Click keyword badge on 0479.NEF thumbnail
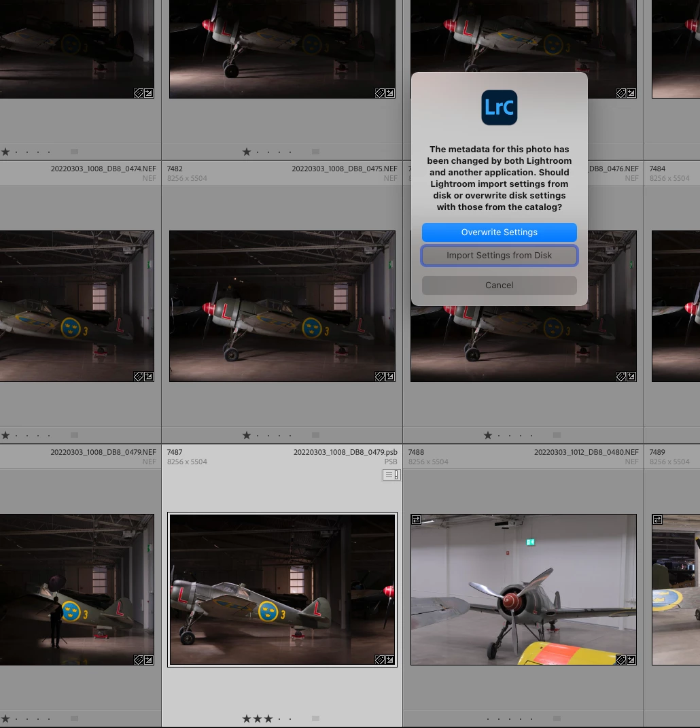 139,660
